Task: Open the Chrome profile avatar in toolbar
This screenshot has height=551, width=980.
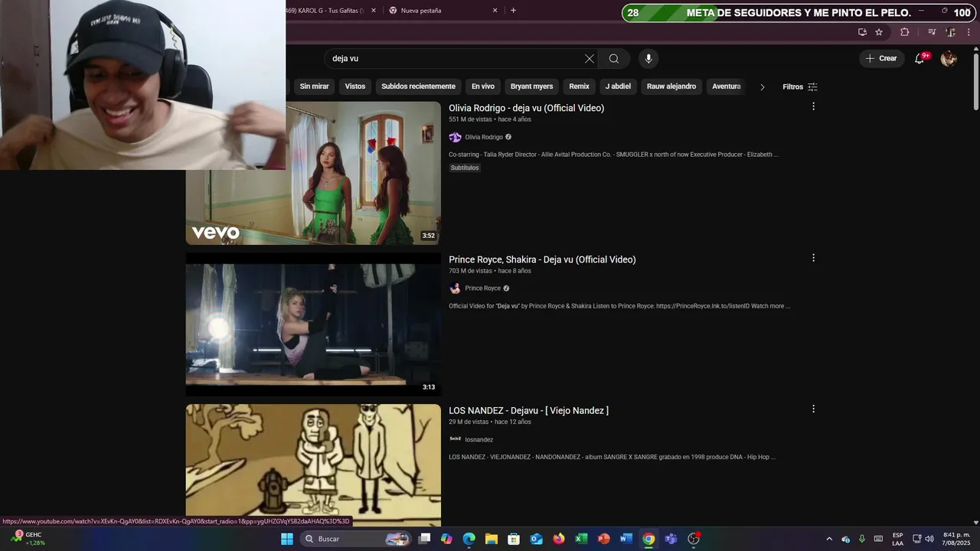Action: tap(950, 32)
